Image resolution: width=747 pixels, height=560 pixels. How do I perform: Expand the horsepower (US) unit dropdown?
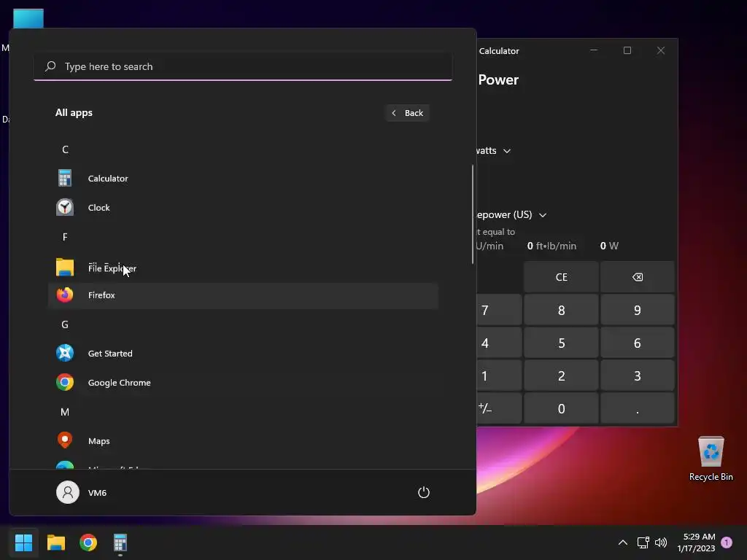511,215
